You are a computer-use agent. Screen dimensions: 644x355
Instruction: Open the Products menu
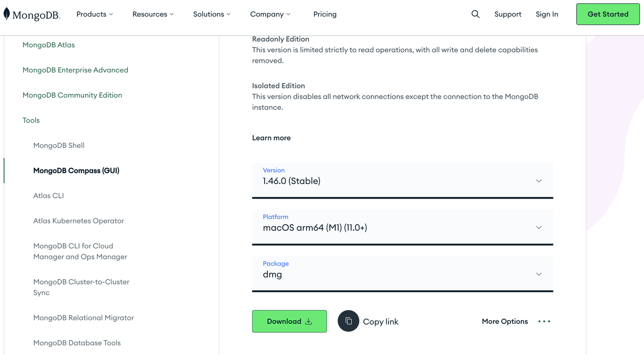pyautogui.click(x=95, y=14)
